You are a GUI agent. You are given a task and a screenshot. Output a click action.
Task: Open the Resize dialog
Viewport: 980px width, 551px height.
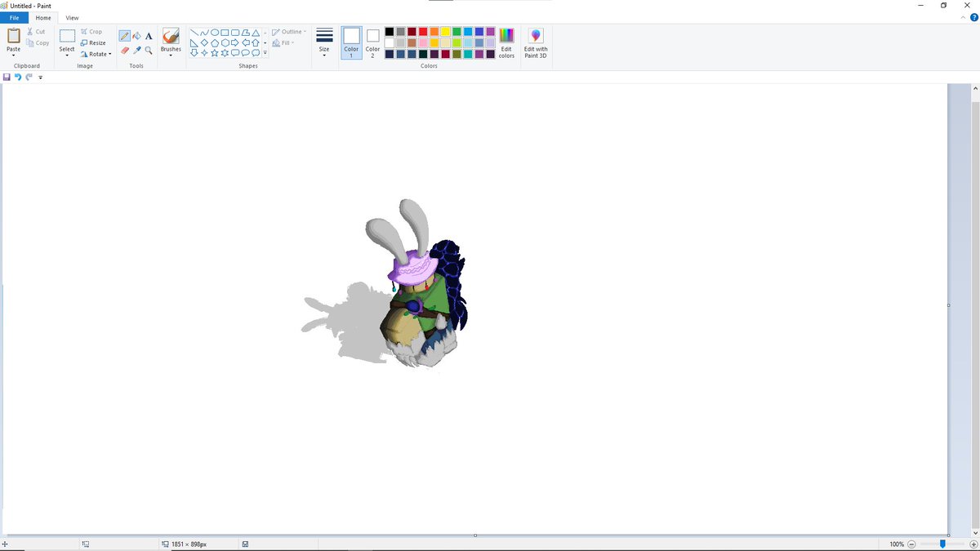(92, 42)
